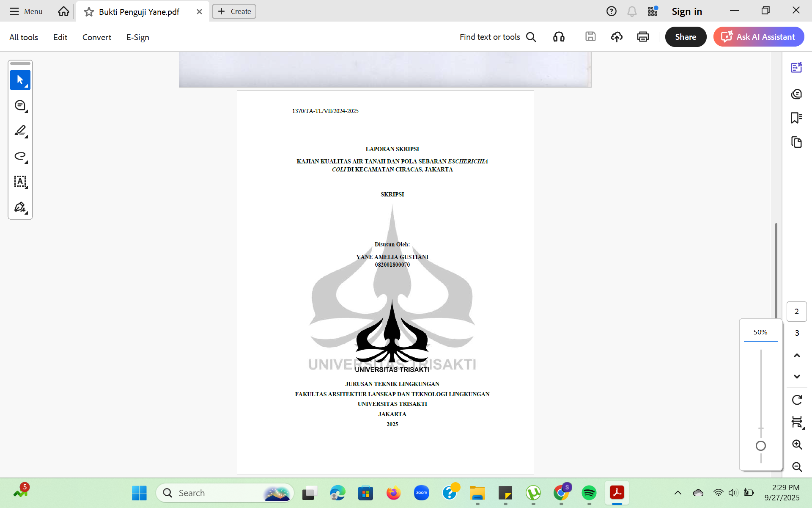Print the document

(x=643, y=37)
